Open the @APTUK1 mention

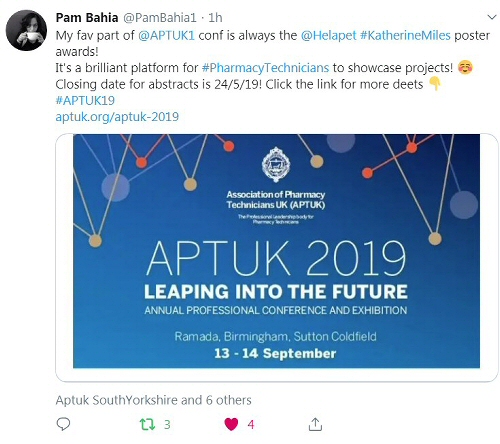pyautogui.click(x=166, y=35)
